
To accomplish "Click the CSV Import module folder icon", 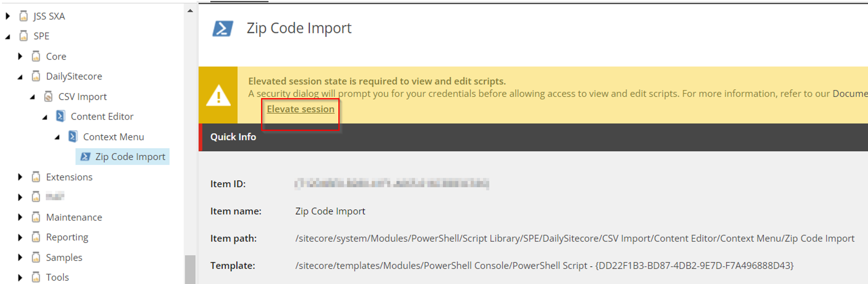I will click(48, 96).
